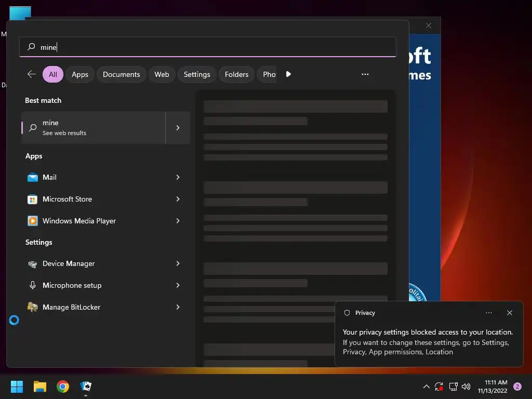The image size is (532, 399).
Task: Open File Explorer from the taskbar
Action: pyautogui.click(x=39, y=387)
